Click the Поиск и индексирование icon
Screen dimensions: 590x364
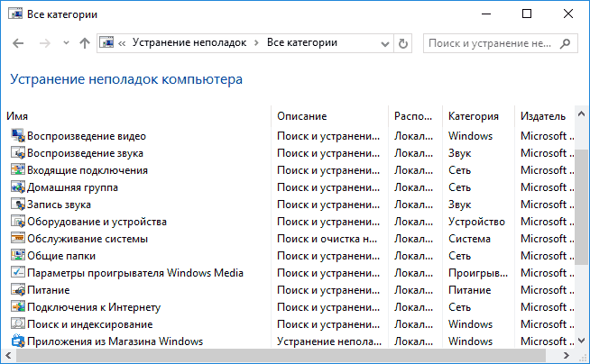(x=17, y=324)
